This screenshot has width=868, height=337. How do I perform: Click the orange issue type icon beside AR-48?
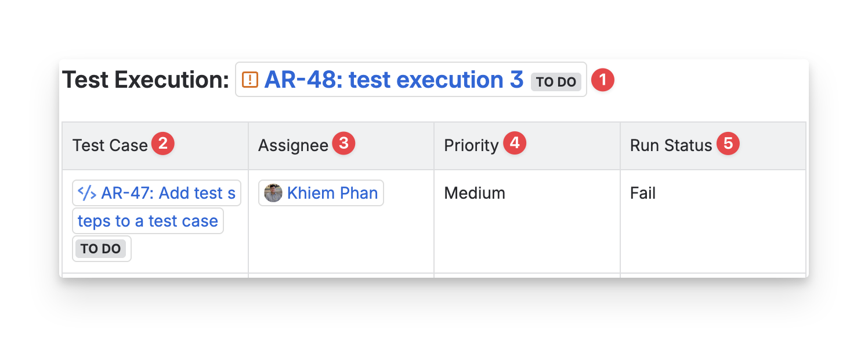pos(250,80)
